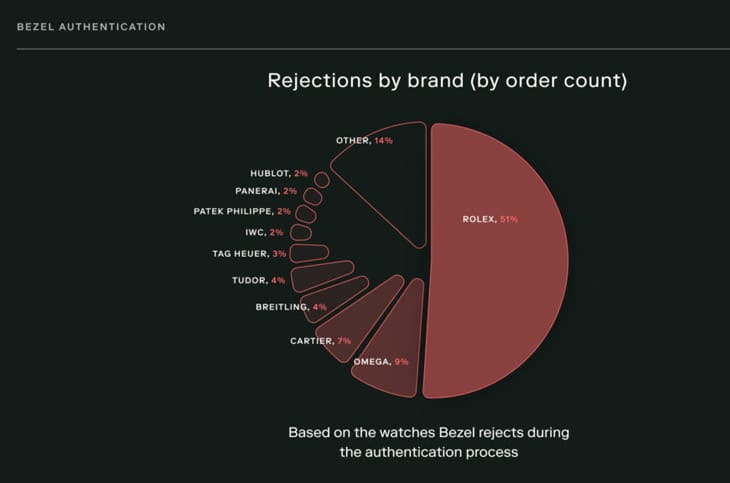Click the tiny Hublot pie slice

click(x=321, y=180)
